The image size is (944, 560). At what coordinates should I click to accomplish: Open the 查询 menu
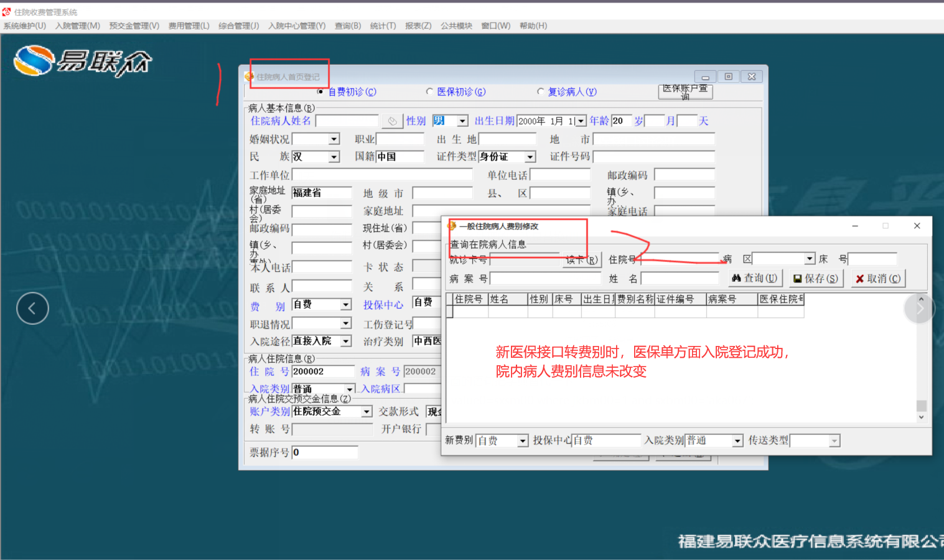pyautogui.click(x=348, y=26)
